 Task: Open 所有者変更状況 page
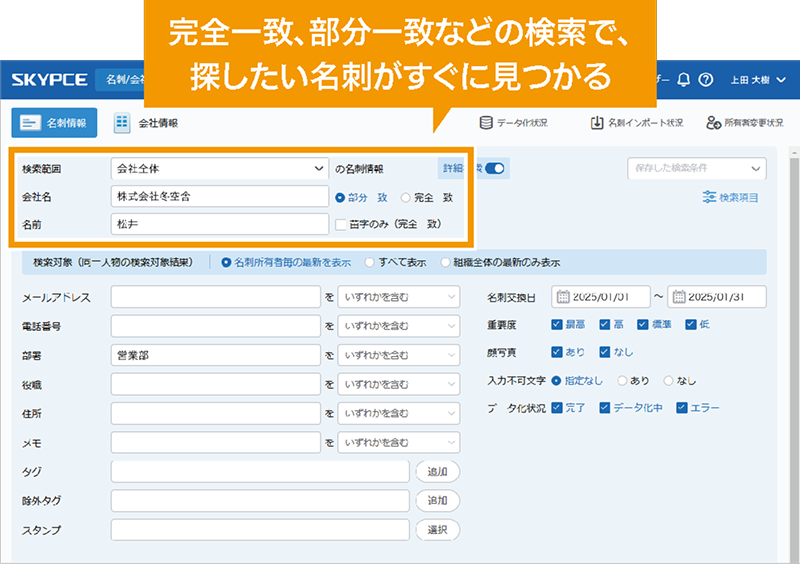[745, 122]
